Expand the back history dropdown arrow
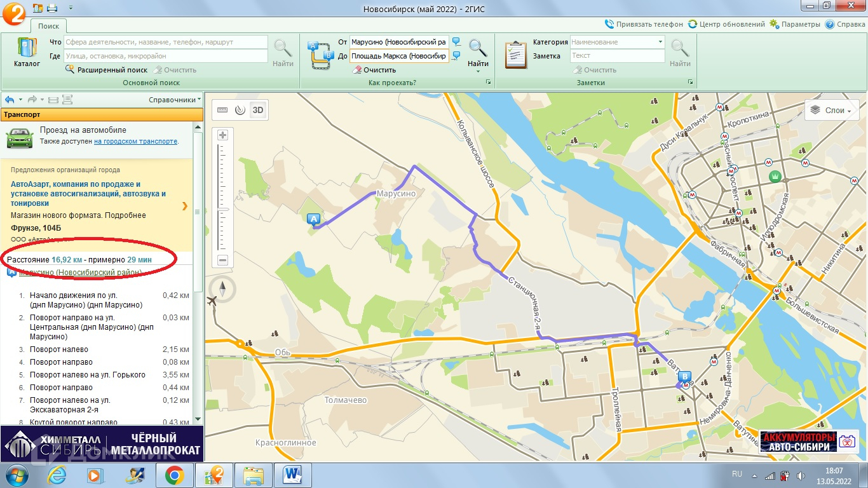The height and width of the screenshot is (488, 868). click(20, 100)
